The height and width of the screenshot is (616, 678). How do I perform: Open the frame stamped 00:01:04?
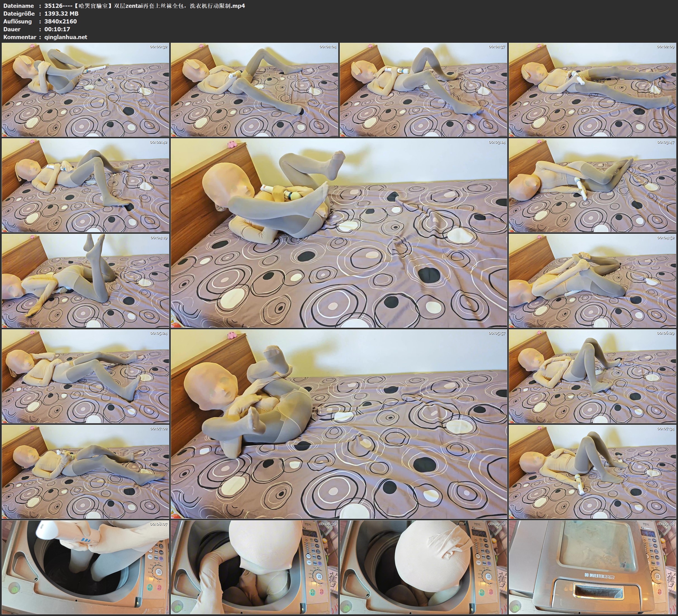click(x=254, y=89)
